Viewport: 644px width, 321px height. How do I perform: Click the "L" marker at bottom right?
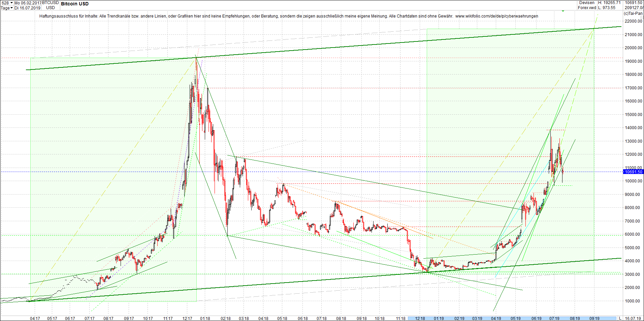coord(621,318)
